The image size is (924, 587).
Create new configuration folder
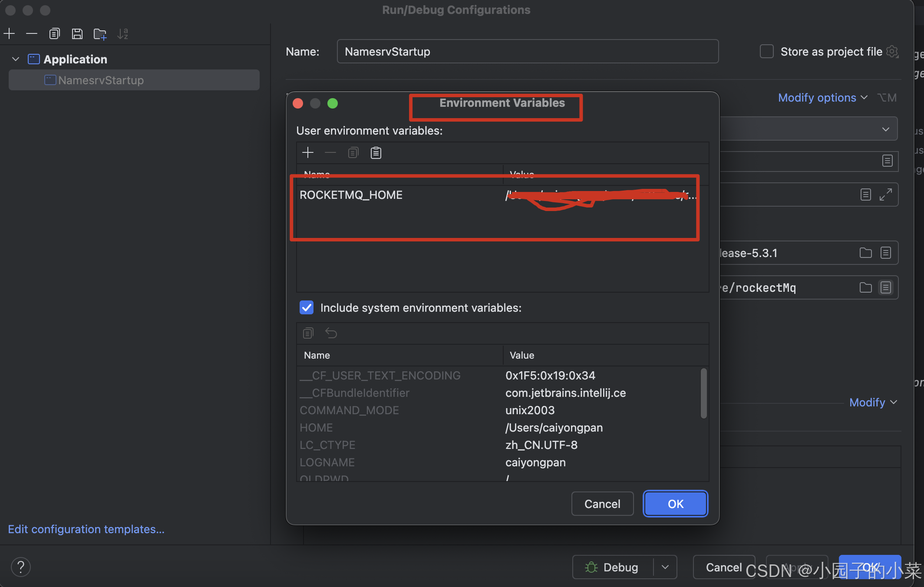tap(100, 34)
